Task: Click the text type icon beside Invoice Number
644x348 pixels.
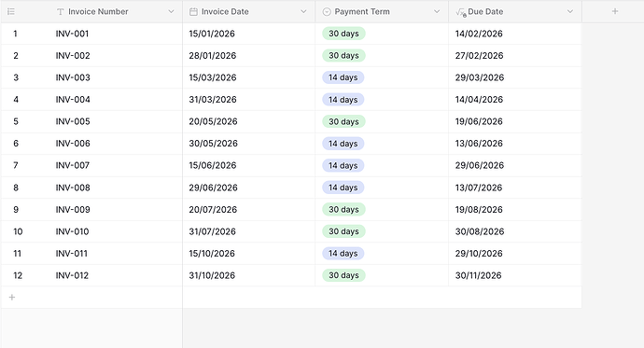Action: click(x=61, y=12)
